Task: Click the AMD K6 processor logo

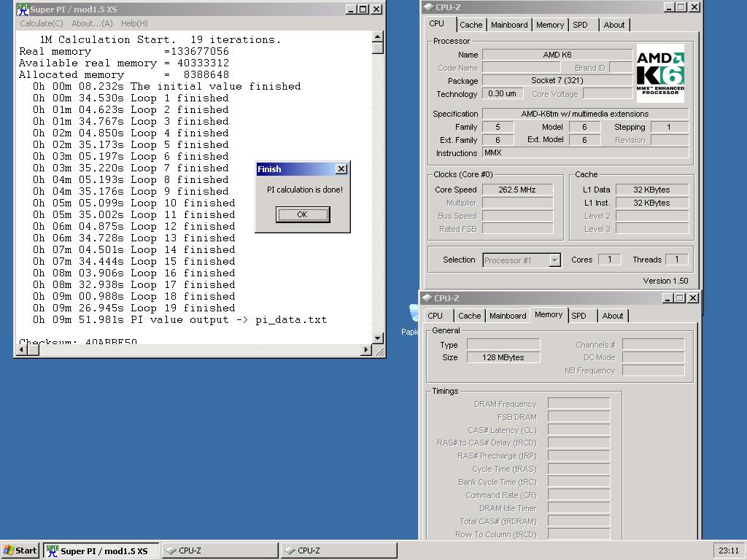Action: coord(660,73)
